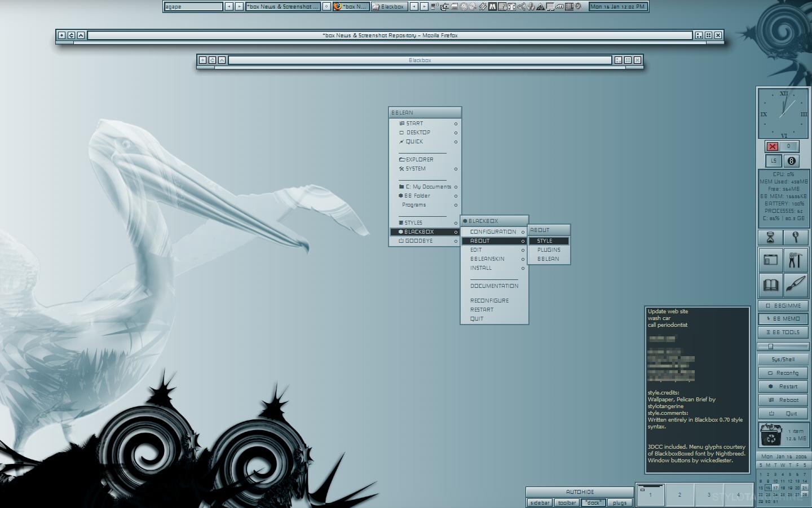Viewport: 812px width, 508px height.
Task: Click the LS button in the sidebar
Action: click(x=774, y=161)
